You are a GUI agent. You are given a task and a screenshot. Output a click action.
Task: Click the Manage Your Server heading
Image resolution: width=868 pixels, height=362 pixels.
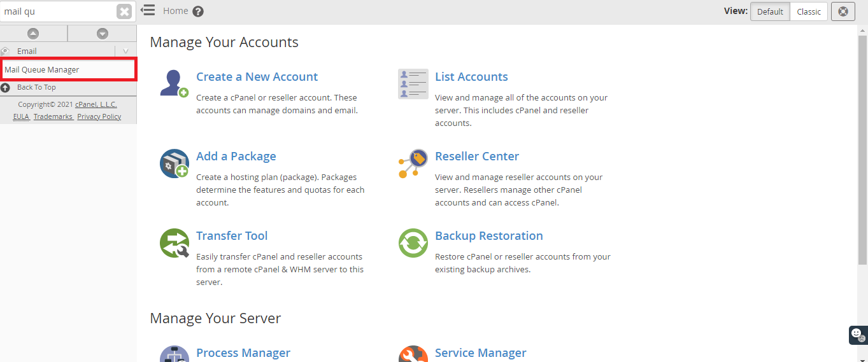pos(215,318)
